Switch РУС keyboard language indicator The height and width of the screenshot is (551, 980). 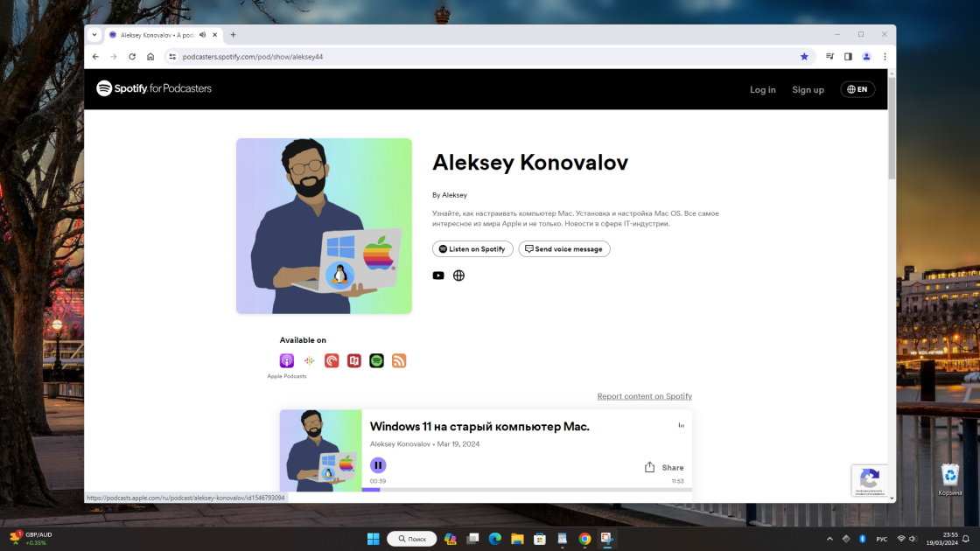click(881, 539)
